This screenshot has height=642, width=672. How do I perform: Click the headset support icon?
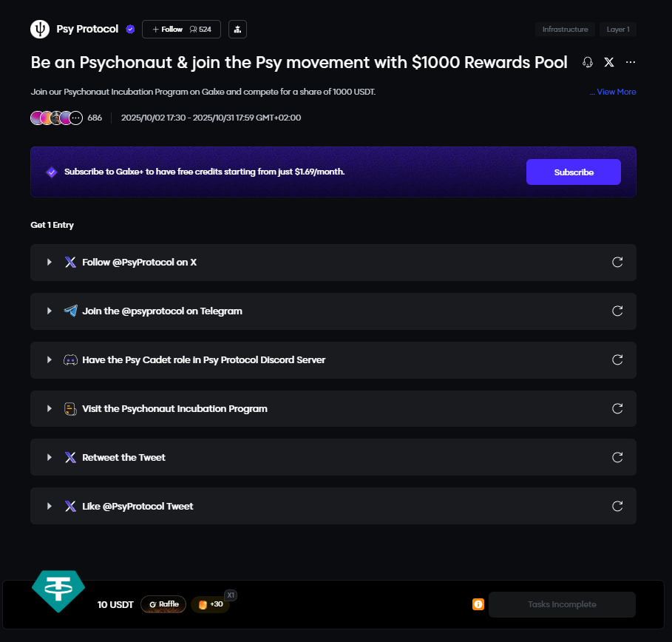(588, 63)
